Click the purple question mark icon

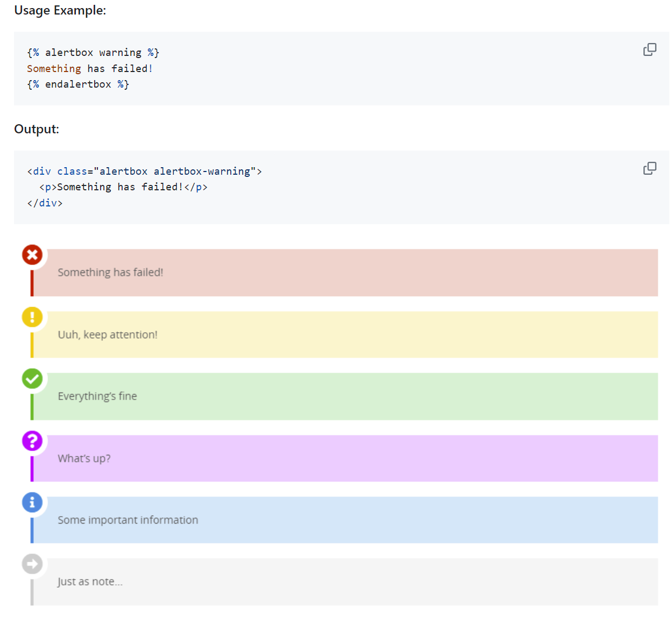click(32, 441)
